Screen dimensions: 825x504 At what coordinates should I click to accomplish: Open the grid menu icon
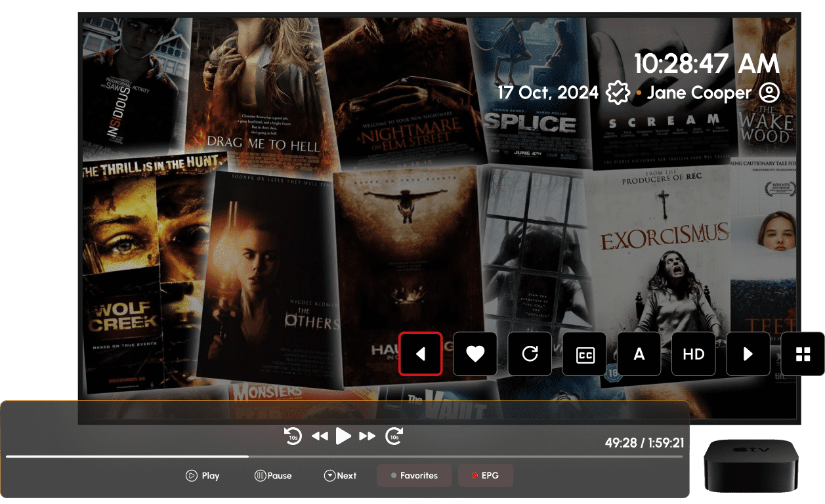(803, 354)
